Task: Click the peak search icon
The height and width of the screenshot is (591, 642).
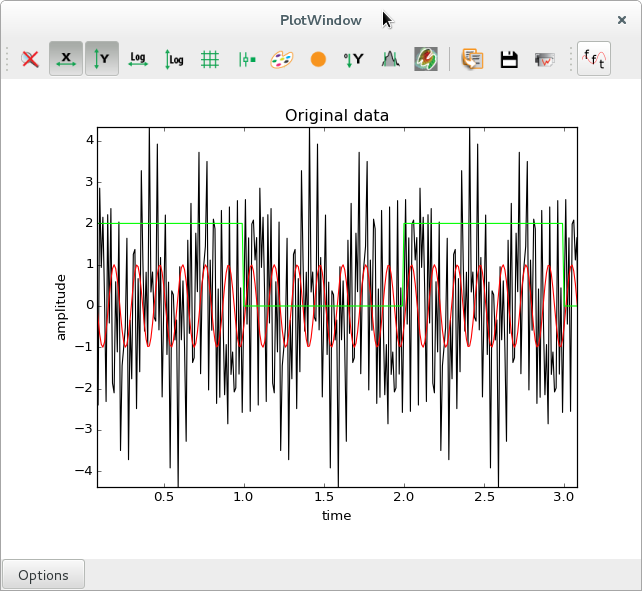Action: 390,59
